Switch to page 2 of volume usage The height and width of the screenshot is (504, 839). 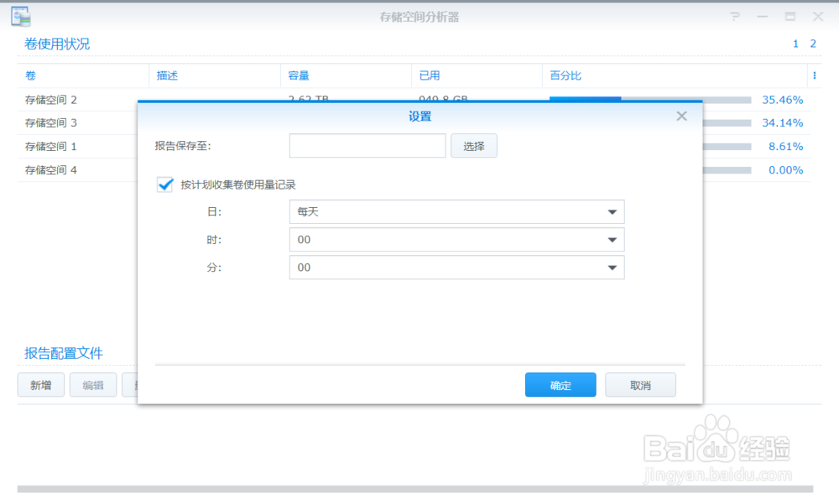click(x=811, y=44)
